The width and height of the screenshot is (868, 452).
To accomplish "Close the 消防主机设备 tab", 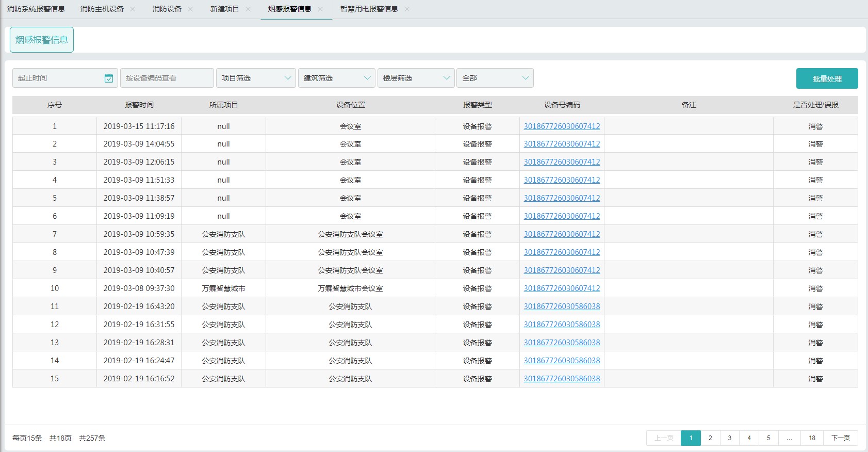I will 133,9.
